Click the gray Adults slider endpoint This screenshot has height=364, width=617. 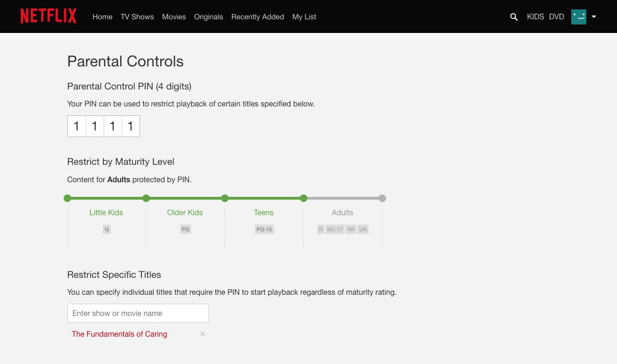382,198
